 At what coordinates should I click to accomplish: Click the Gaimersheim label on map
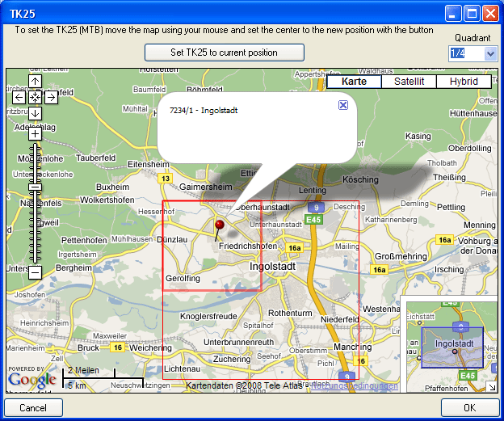(x=206, y=187)
